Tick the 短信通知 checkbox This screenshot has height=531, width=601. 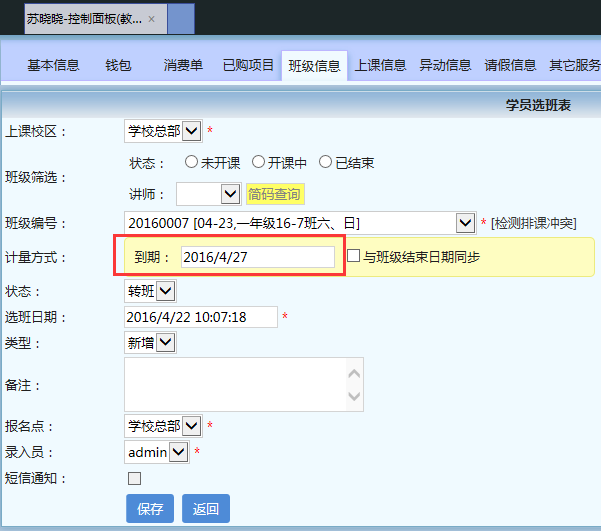(x=135, y=478)
